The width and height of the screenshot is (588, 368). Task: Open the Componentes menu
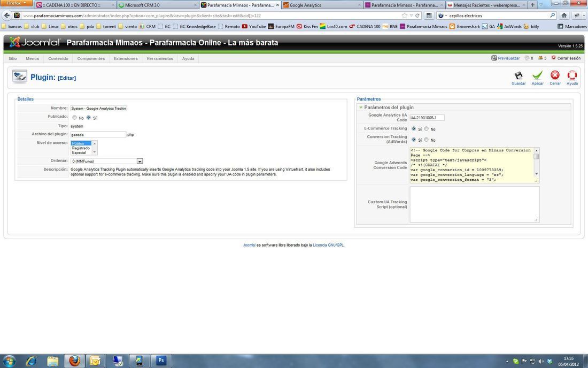(91, 58)
